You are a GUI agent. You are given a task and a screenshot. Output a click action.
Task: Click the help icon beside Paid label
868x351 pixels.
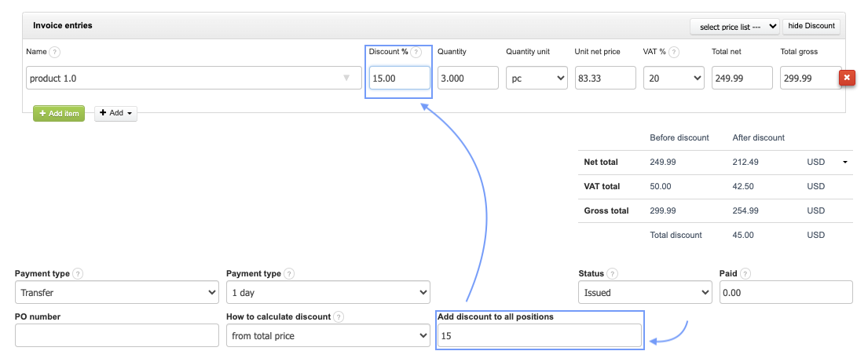pyautogui.click(x=745, y=274)
